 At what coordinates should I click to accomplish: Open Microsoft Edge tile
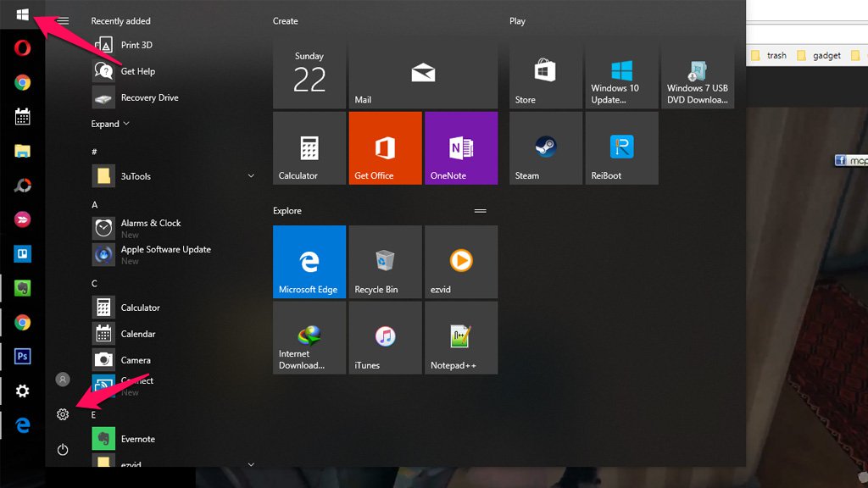(309, 262)
